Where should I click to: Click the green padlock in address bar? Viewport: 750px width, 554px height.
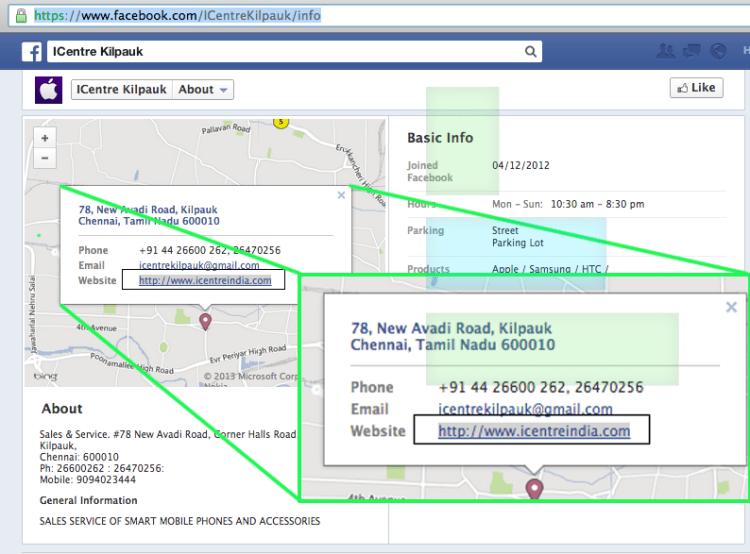pyautogui.click(x=21, y=15)
